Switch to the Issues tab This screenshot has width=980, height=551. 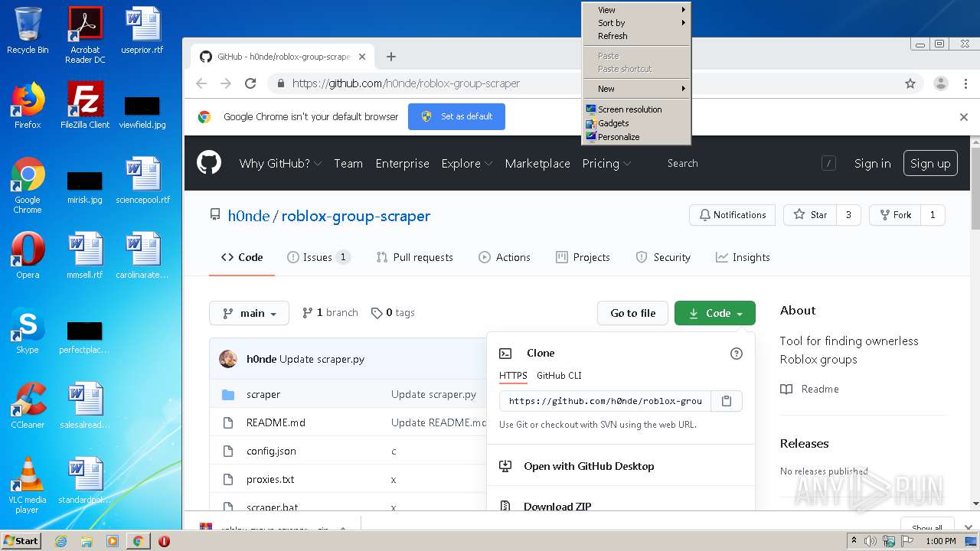pyautogui.click(x=318, y=257)
